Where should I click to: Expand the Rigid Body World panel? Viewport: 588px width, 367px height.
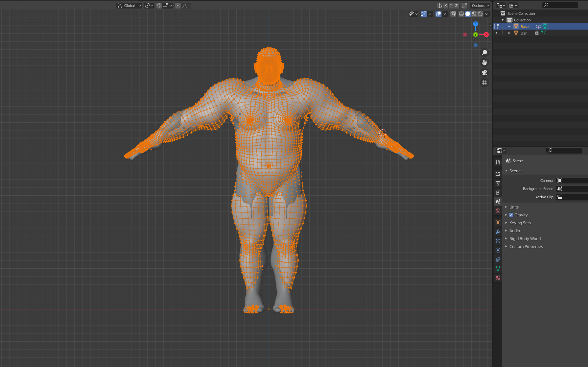click(x=506, y=239)
